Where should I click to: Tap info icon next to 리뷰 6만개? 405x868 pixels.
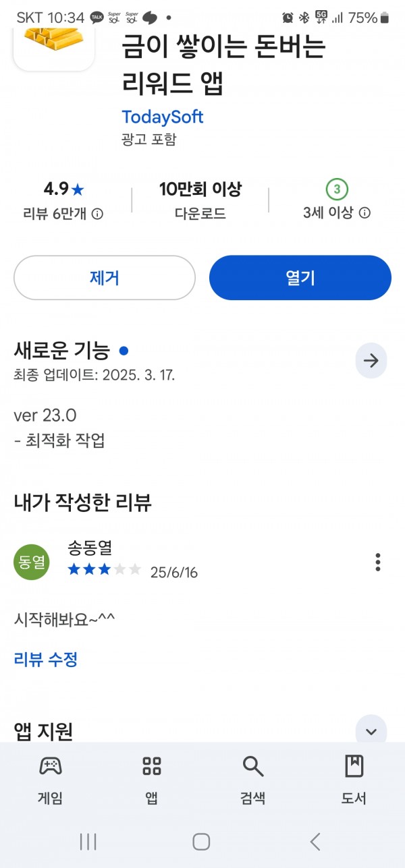pos(97,213)
